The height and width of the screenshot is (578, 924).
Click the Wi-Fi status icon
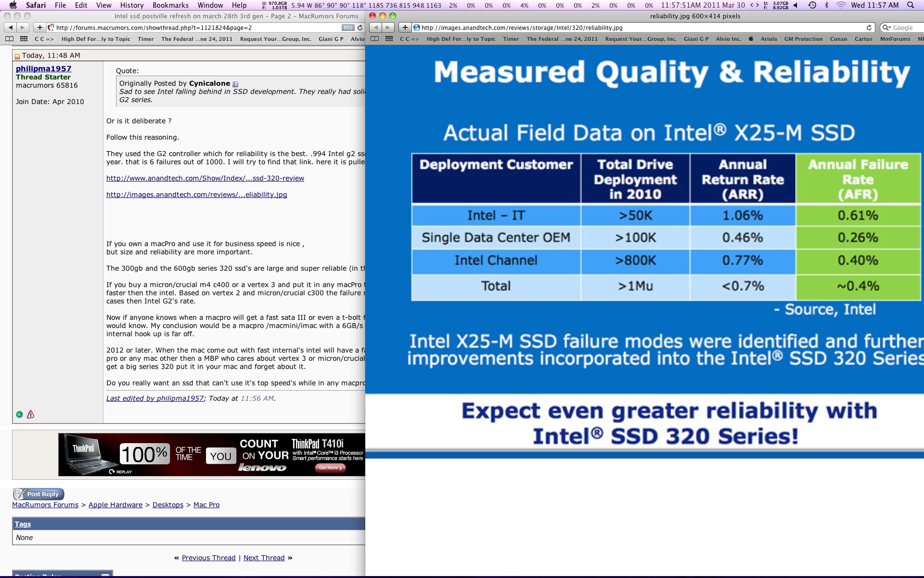click(841, 5)
